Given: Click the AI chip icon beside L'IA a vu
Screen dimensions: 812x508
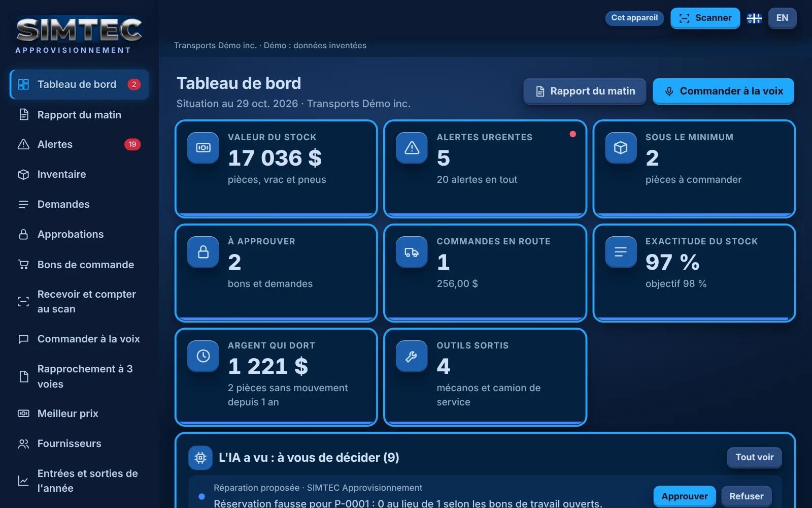Looking at the screenshot, I should click(200, 458).
